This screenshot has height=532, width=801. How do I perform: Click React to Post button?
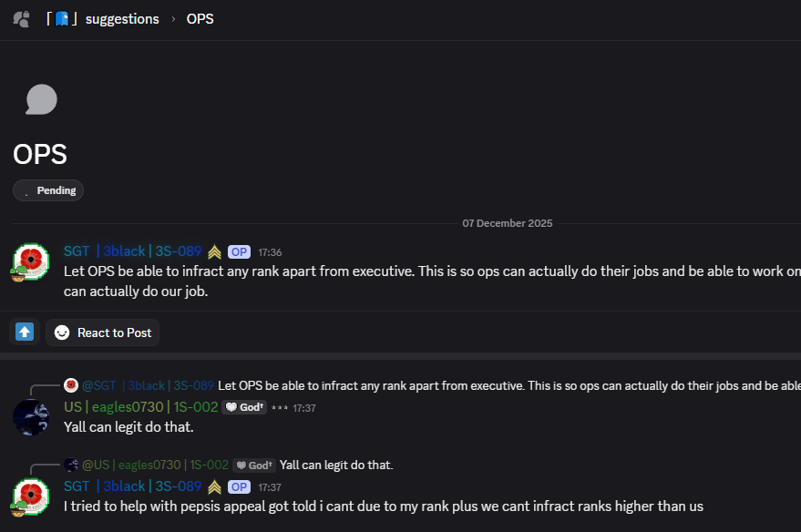tap(102, 332)
